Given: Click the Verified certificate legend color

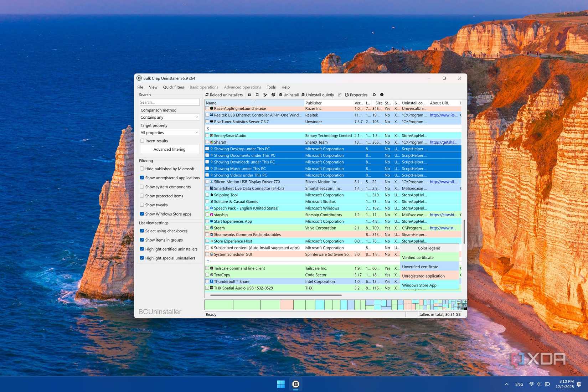Looking at the screenshot, I should tap(429, 257).
